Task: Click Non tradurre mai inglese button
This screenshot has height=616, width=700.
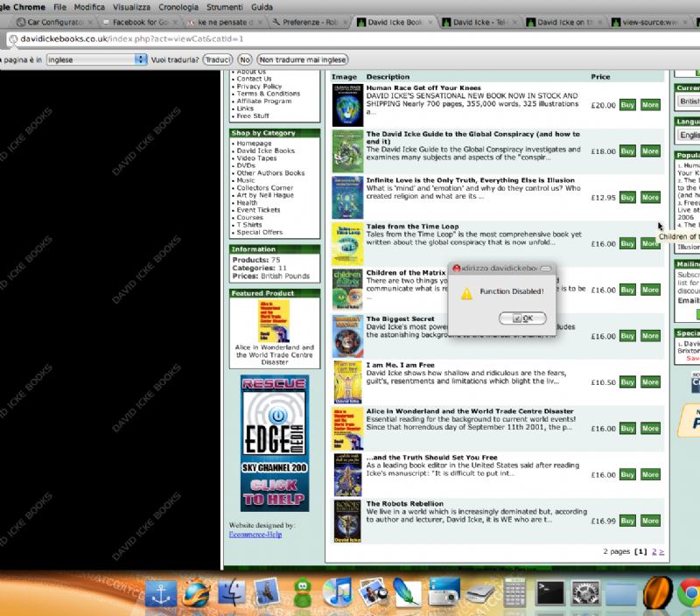Action: [303, 59]
